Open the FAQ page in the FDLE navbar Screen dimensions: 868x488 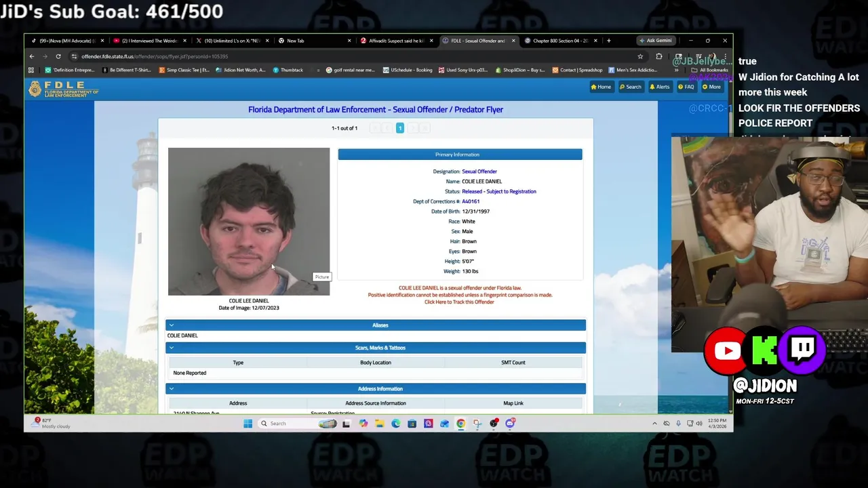686,87
